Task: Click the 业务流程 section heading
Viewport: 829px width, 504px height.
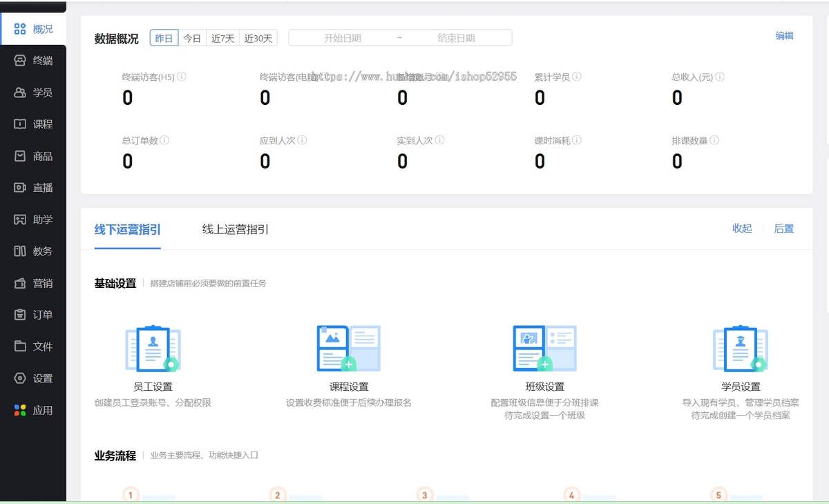Action: [x=115, y=456]
